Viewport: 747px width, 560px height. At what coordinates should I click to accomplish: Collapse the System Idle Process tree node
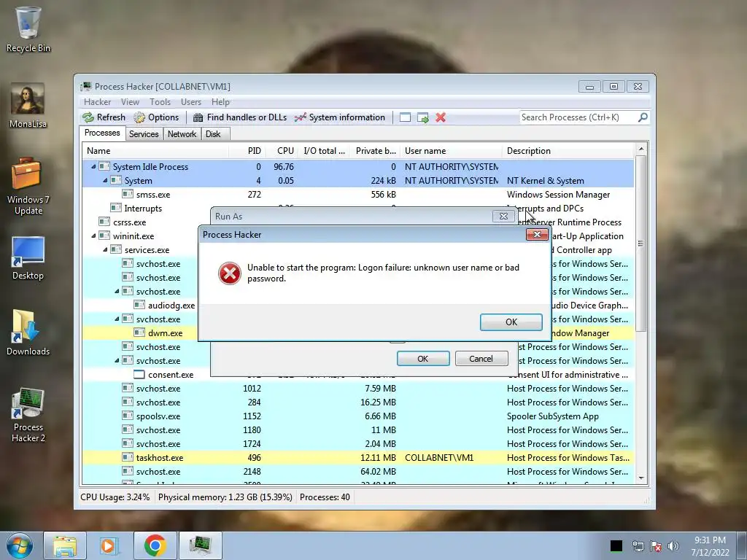point(93,167)
